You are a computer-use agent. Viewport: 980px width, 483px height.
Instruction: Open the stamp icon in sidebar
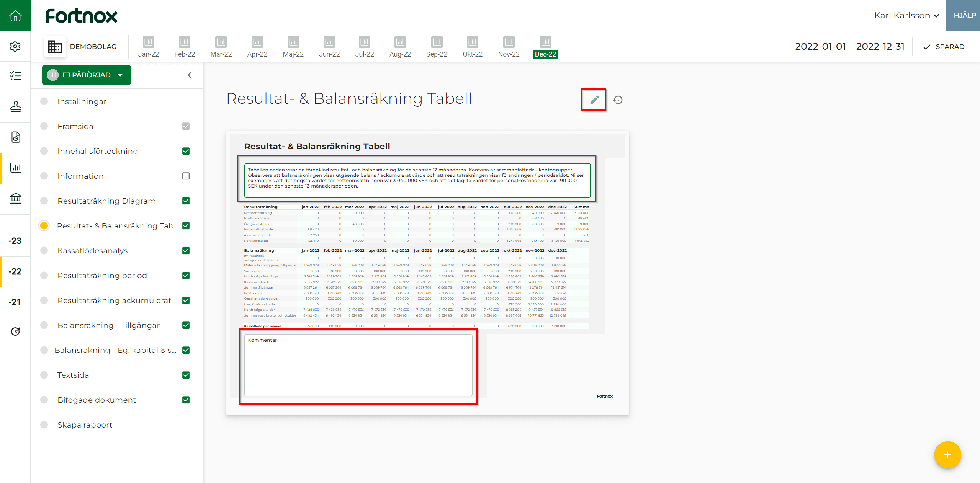click(x=15, y=106)
